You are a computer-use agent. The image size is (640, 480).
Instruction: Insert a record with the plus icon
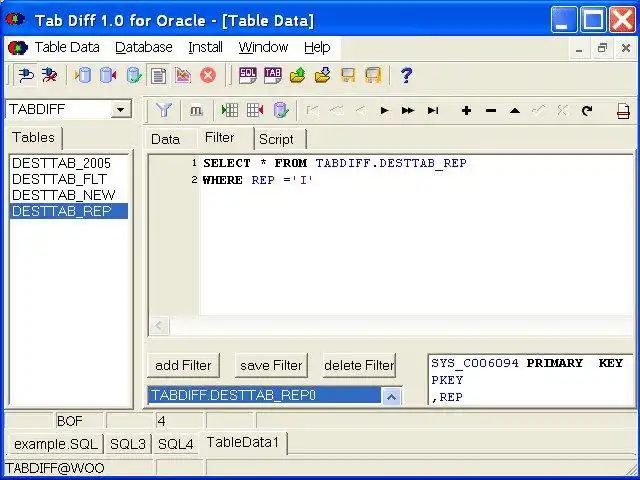[x=466, y=110]
